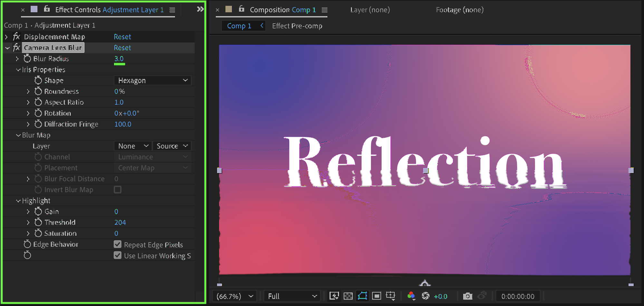Switch to the Layer (none) tab

point(370,10)
